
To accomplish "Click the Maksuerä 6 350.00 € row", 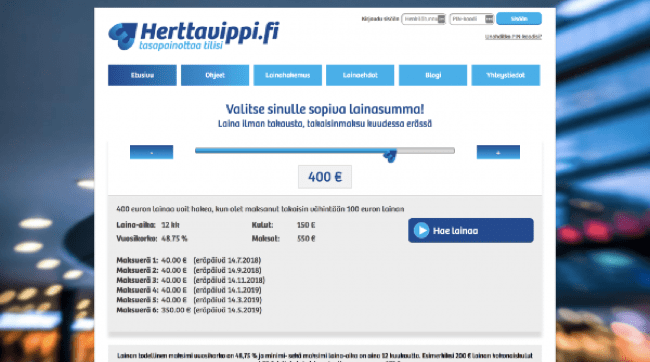I will coord(189,310).
